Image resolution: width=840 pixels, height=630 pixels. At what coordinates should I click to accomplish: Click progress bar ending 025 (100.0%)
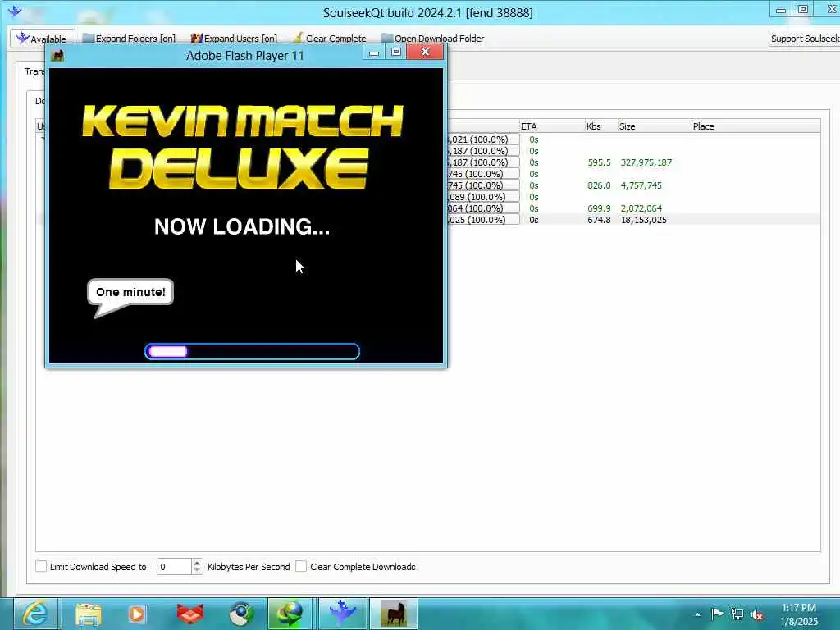482,220
